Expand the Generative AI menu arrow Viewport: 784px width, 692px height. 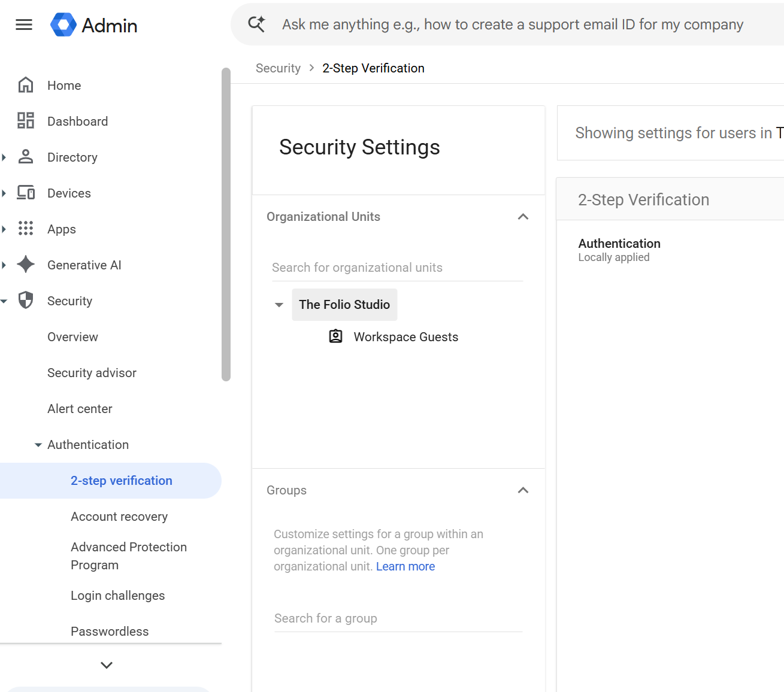pyautogui.click(x=4, y=265)
